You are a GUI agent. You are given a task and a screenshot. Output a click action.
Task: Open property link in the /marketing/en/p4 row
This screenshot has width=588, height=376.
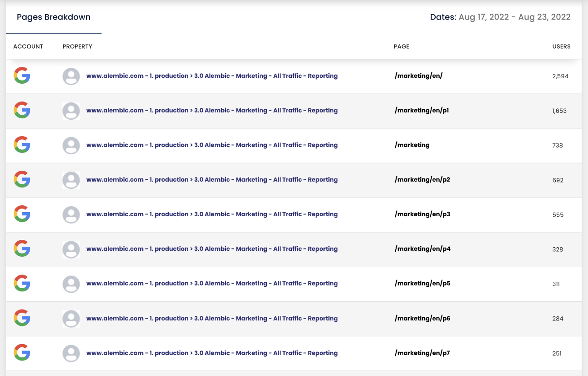coord(212,249)
